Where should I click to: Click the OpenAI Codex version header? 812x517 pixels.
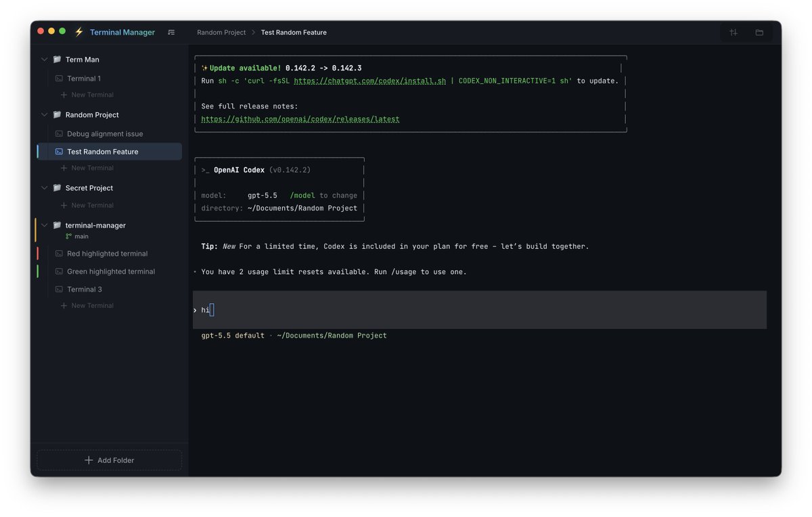[x=256, y=171]
